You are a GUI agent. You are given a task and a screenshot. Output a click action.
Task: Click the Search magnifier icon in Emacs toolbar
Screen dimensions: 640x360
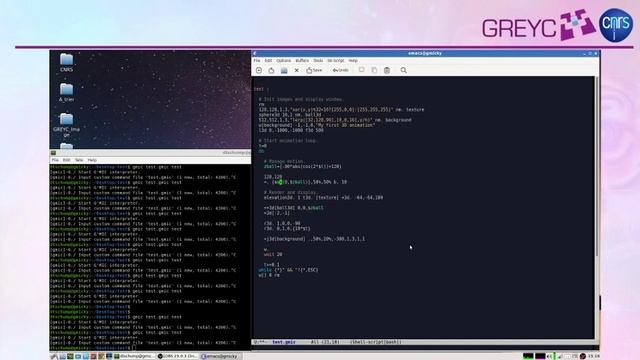[404, 70]
